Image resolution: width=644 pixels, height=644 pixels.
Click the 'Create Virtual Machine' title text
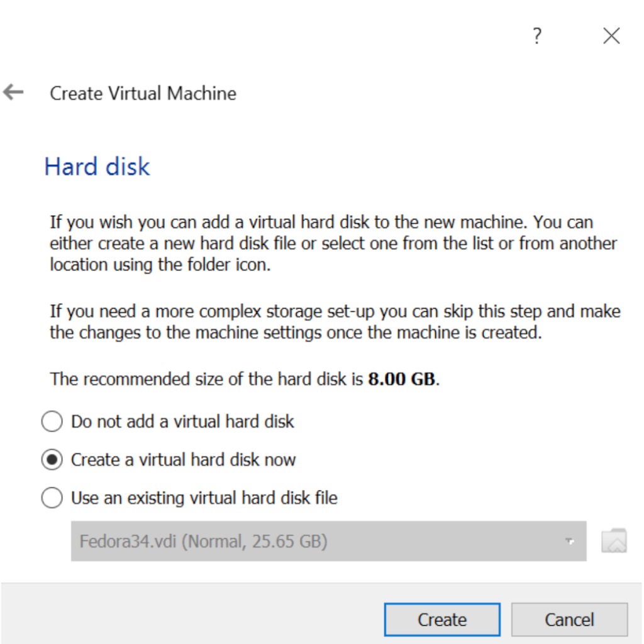[143, 94]
